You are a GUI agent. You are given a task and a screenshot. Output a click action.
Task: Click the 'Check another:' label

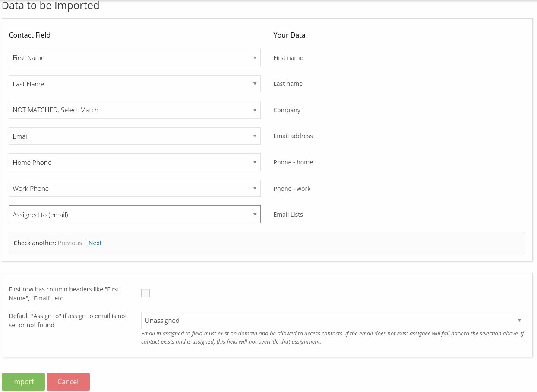(35, 243)
